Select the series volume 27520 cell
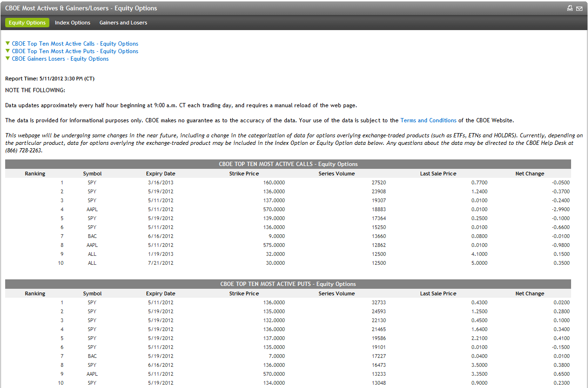 (378, 182)
